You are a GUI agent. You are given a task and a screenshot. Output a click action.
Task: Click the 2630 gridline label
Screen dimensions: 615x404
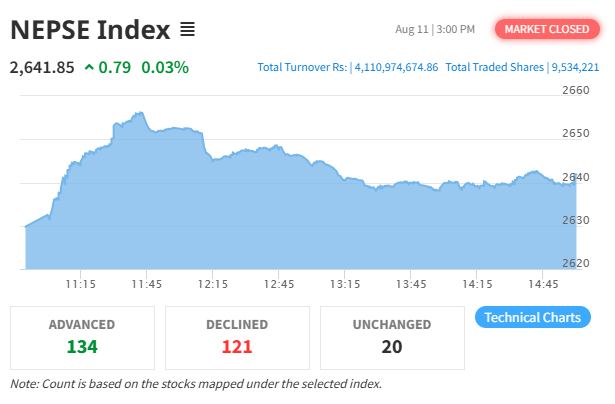tap(575, 220)
